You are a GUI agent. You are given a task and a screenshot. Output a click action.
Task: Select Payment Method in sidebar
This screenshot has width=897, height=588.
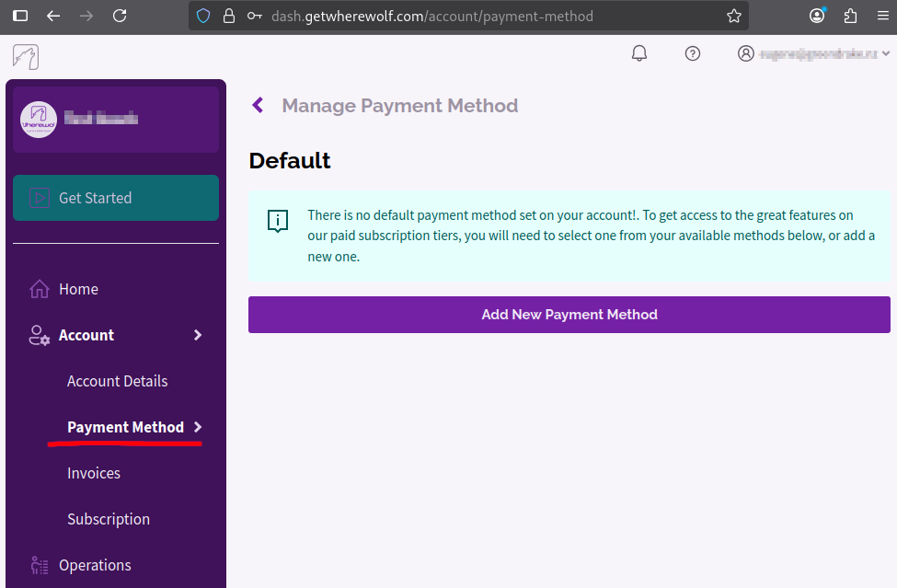coord(125,427)
